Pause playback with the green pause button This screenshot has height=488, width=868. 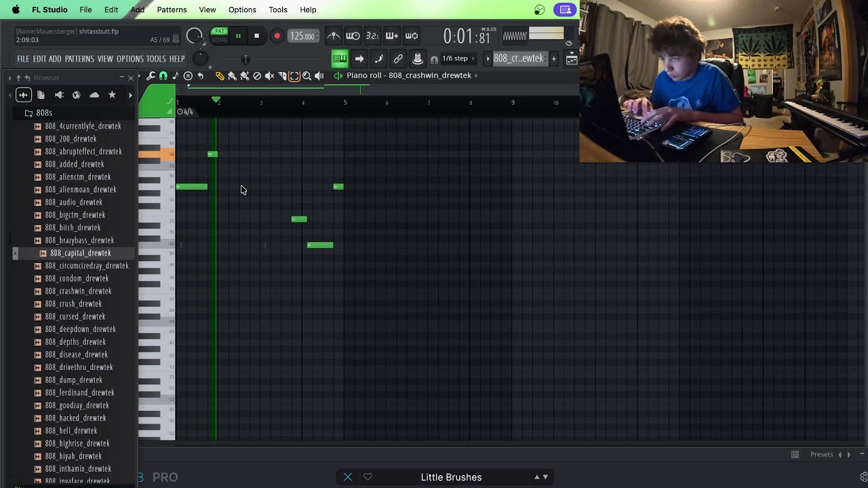pyautogui.click(x=238, y=36)
